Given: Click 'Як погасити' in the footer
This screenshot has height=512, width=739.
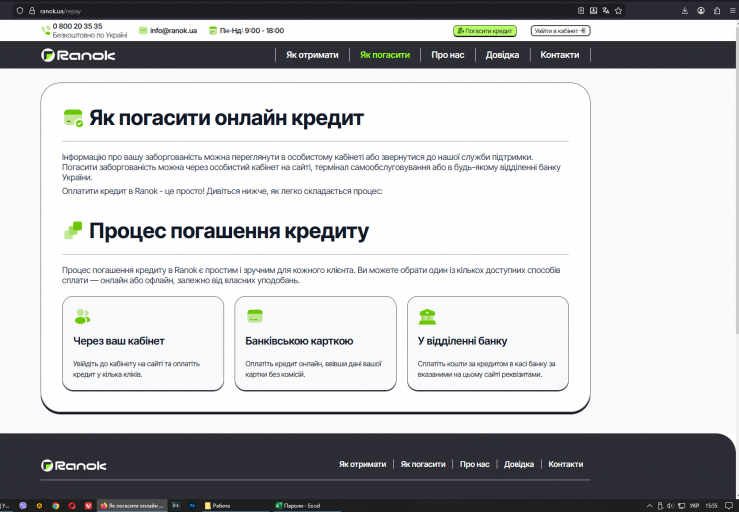Looking at the screenshot, I should coord(423,464).
